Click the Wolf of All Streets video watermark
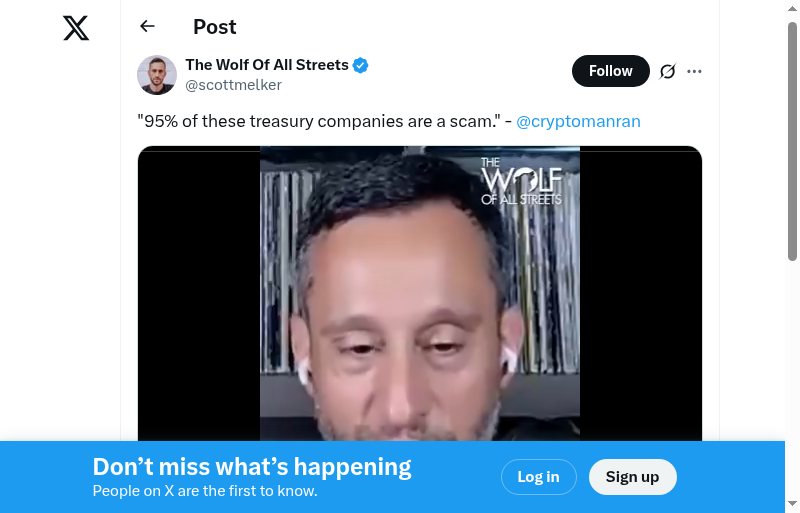 (x=521, y=181)
